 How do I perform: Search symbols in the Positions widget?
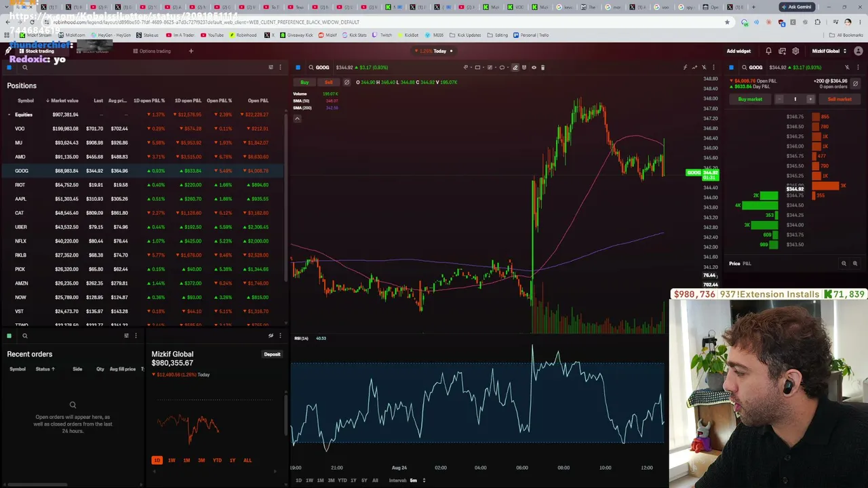click(25, 67)
